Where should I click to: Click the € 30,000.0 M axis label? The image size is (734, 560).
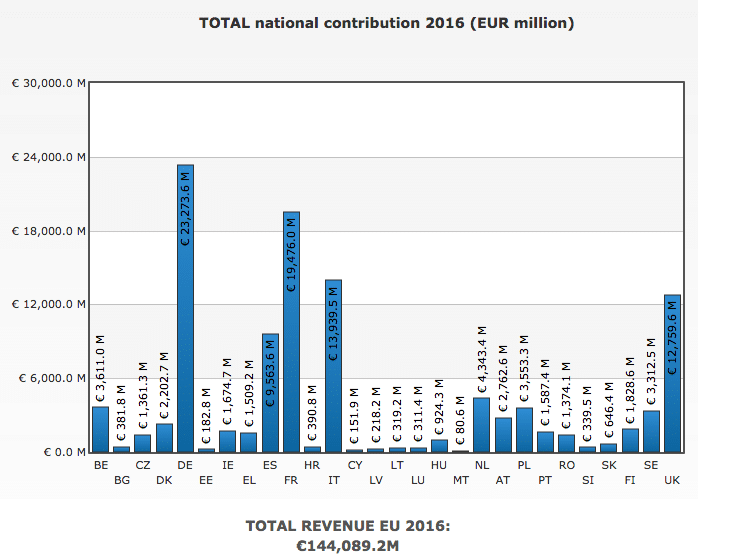pyautogui.click(x=48, y=83)
